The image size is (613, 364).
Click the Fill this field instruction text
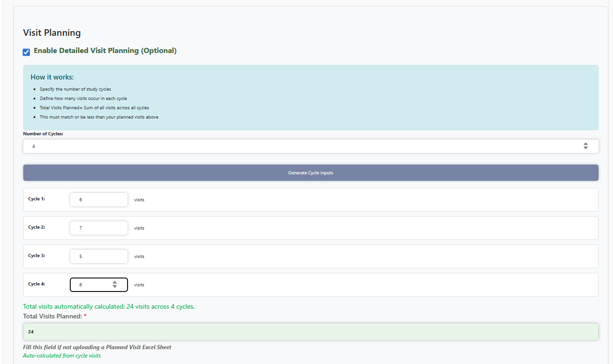(98, 347)
